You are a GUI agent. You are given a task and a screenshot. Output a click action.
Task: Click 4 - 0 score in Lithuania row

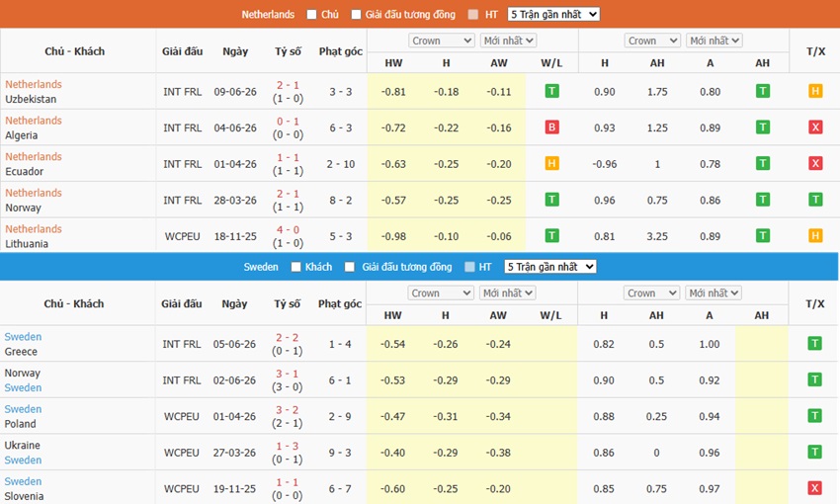[288, 230]
